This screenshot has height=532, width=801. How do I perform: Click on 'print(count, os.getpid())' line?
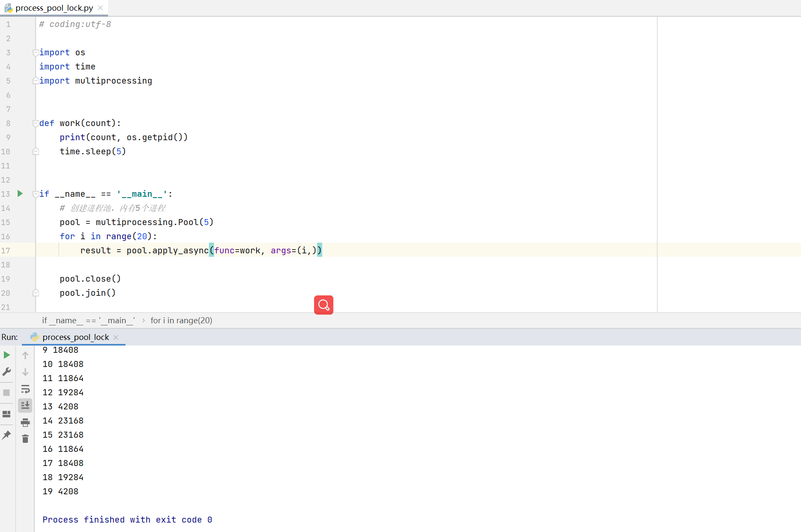[x=124, y=137]
